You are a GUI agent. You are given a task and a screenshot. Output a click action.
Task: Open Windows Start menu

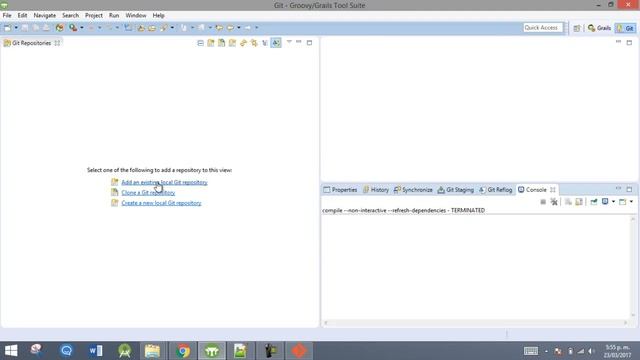pos(11,351)
